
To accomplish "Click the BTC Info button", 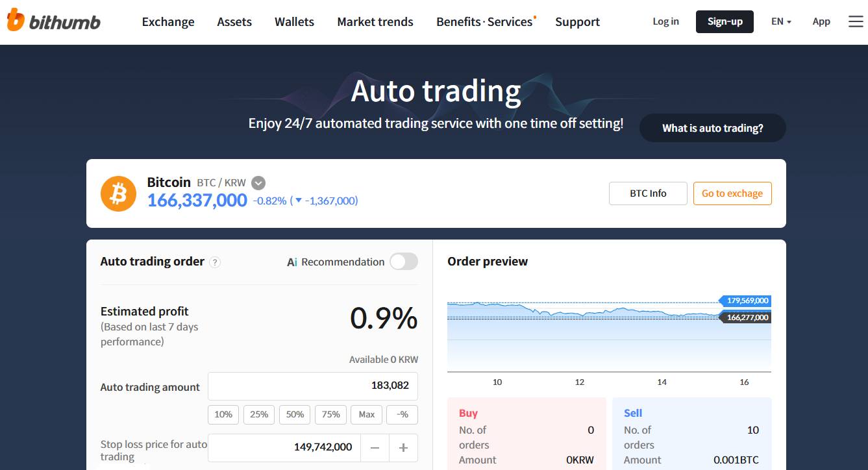I will click(x=648, y=193).
